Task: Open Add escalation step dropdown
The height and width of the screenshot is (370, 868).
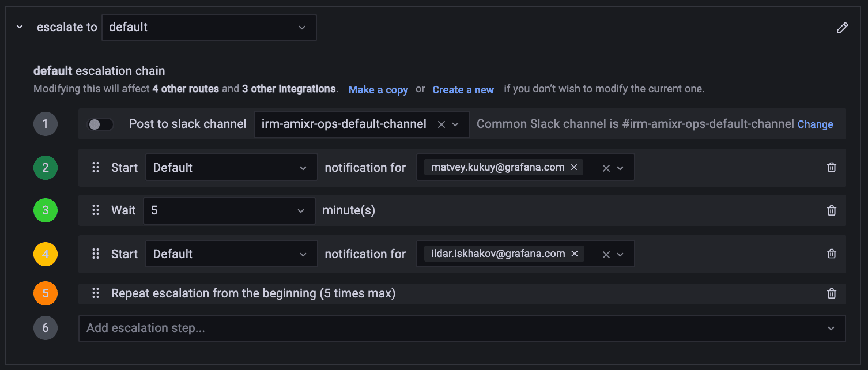Action: pyautogui.click(x=462, y=329)
